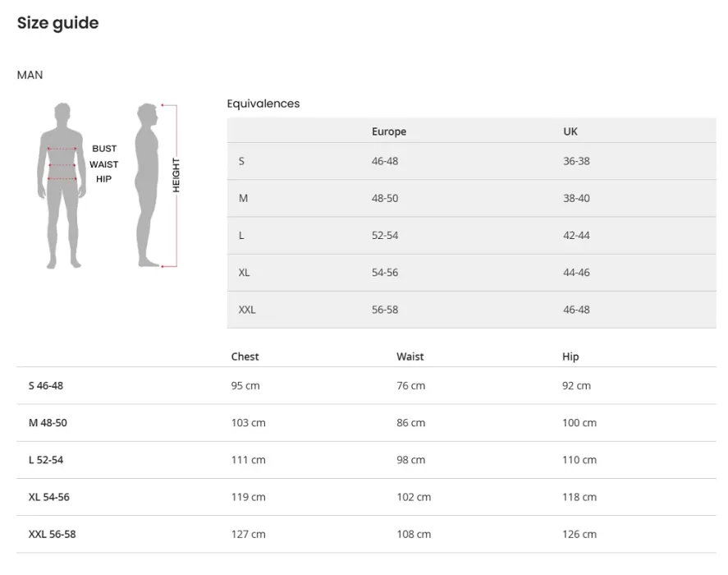Click the vertical HEIGHT measurement label
Viewport: 728px width, 575px height.
coord(176,175)
